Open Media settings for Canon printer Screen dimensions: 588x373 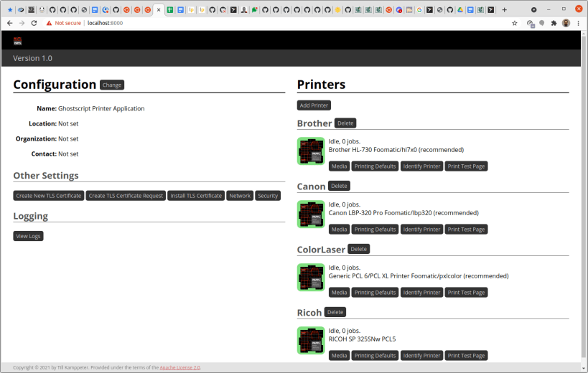tap(339, 230)
